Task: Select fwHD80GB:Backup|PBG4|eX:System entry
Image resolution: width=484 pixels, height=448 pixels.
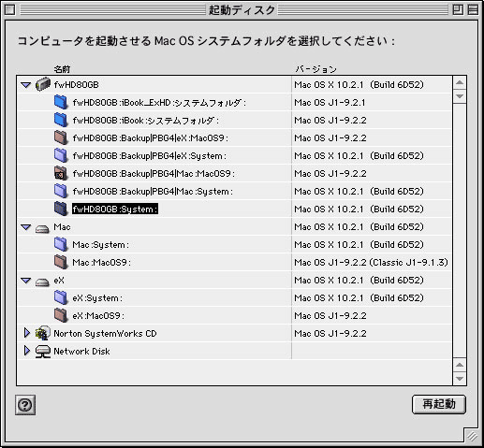Action: [149, 156]
